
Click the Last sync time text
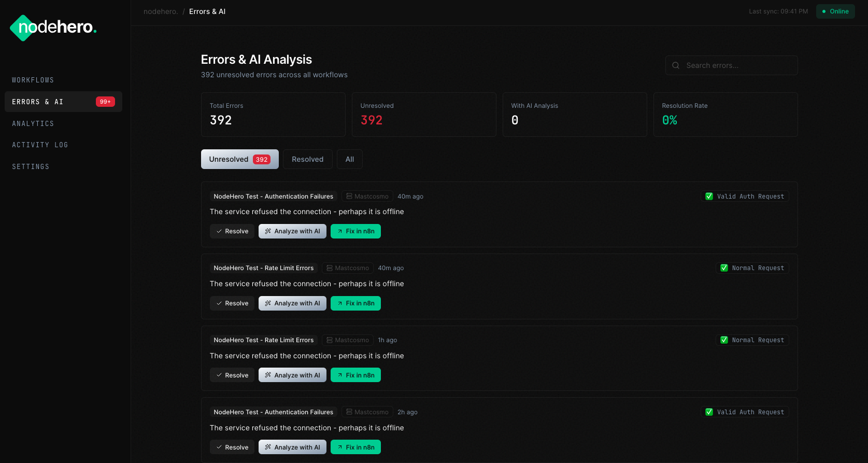click(x=778, y=11)
